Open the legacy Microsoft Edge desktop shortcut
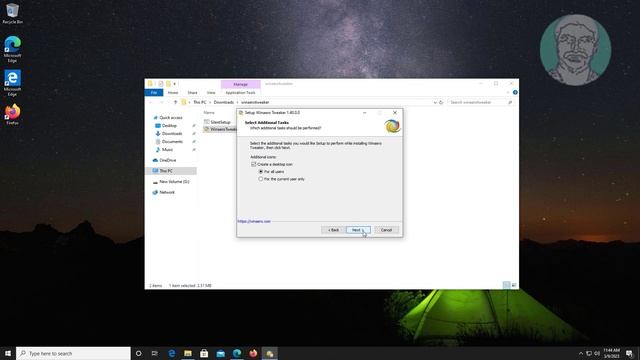 (12, 83)
